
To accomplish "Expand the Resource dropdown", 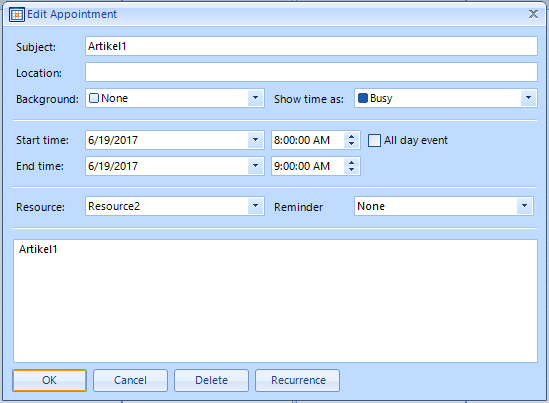I will pyautogui.click(x=255, y=206).
